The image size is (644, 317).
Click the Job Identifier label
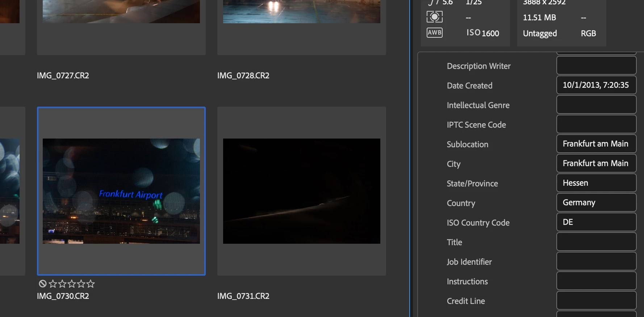469,262
